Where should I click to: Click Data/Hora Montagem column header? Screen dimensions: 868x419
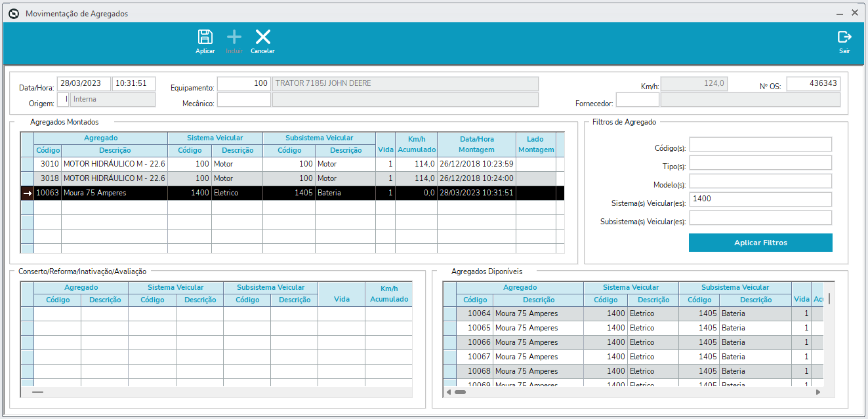[476, 144]
